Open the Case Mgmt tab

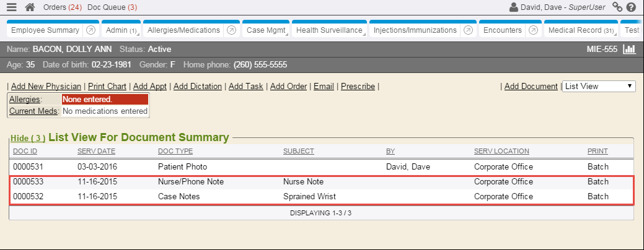tap(263, 30)
